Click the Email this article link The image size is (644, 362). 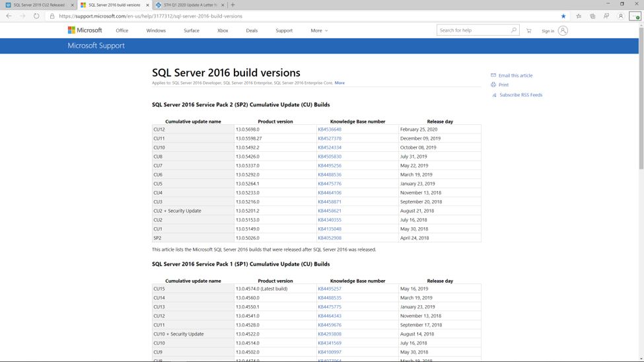[515, 75]
